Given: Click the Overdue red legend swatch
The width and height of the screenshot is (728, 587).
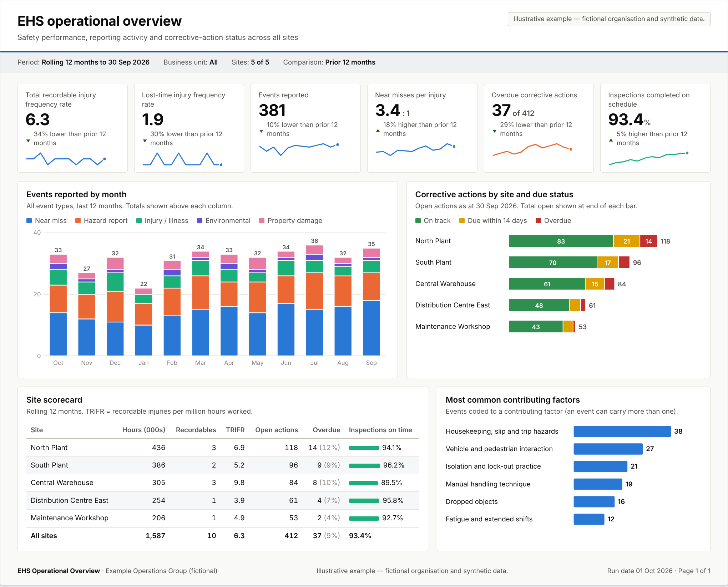Looking at the screenshot, I should point(538,221).
